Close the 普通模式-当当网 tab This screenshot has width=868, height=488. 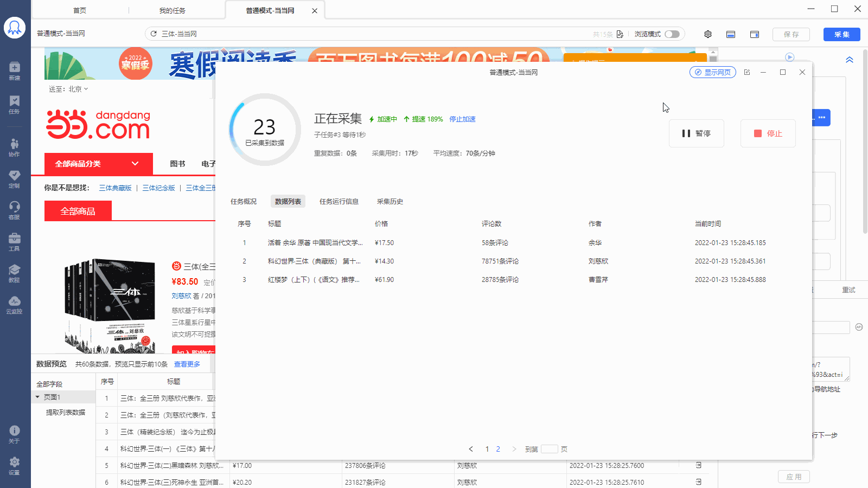click(315, 11)
